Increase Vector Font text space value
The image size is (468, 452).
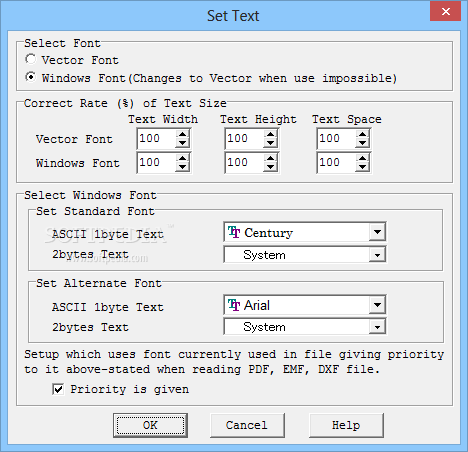[x=362, y=134]
